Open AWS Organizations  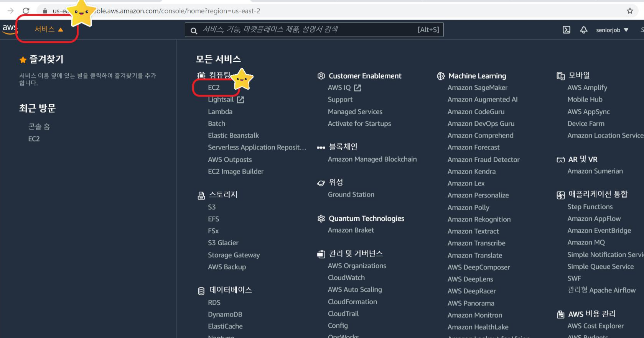357,266
